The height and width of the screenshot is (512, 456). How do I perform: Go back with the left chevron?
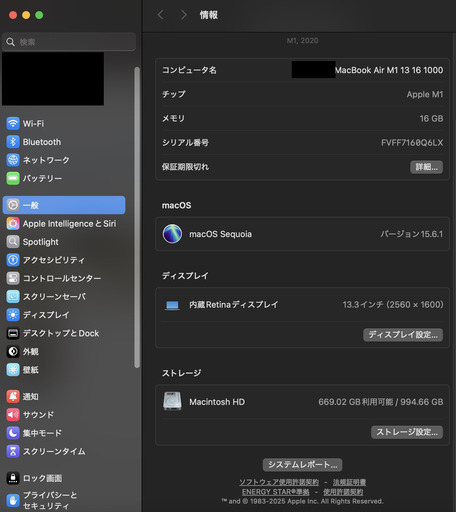click(x=161, y=15)
